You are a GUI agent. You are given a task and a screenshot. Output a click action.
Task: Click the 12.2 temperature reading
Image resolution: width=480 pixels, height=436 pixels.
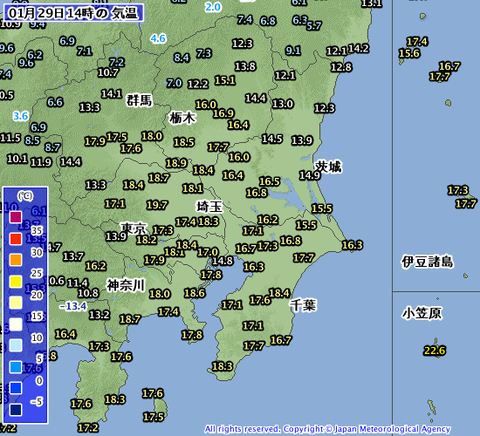(198, 84)
